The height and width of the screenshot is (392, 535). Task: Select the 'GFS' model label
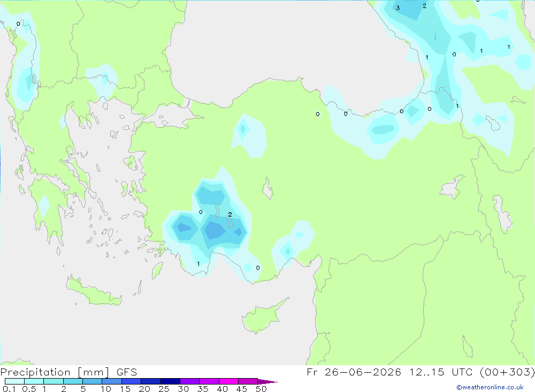pyautogui.click(x=127, y=372)
